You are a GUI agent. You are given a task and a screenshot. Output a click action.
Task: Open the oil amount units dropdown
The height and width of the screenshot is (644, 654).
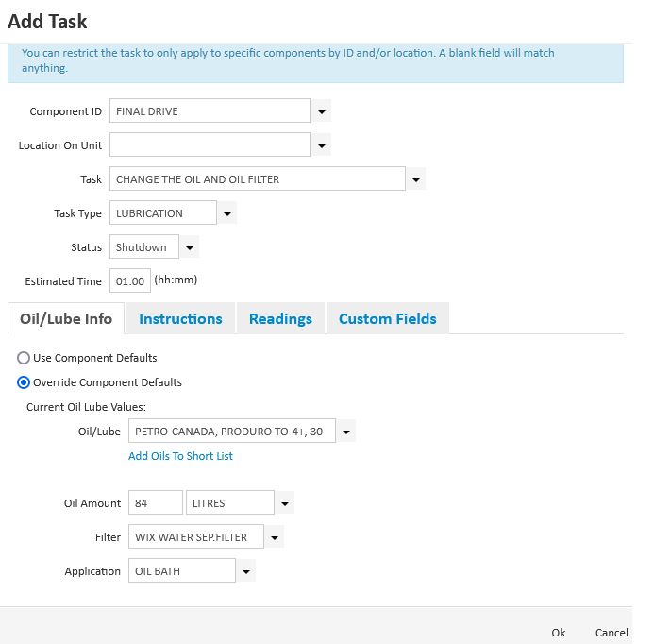285,503
